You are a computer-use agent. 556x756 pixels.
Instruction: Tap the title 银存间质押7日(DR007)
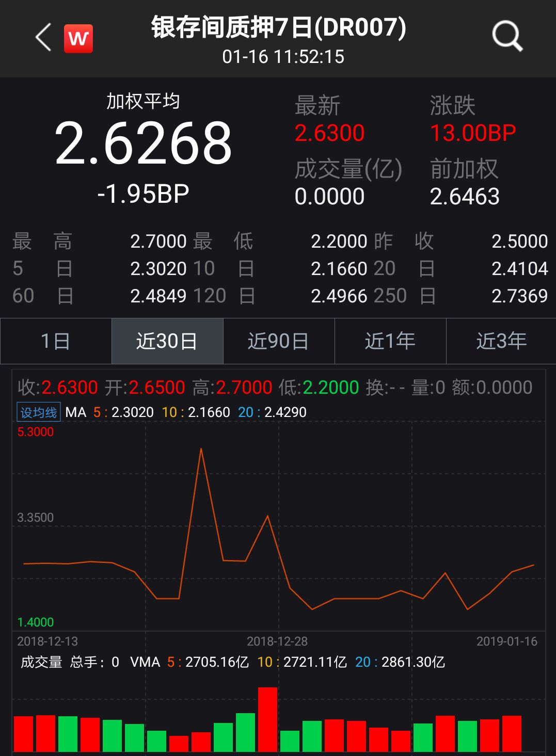(x=279, y=27)
